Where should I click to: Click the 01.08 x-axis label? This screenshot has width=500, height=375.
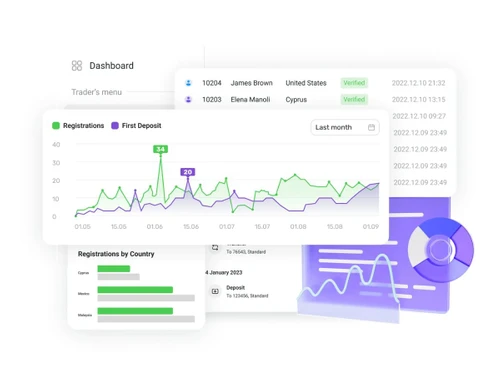point(298,227)
